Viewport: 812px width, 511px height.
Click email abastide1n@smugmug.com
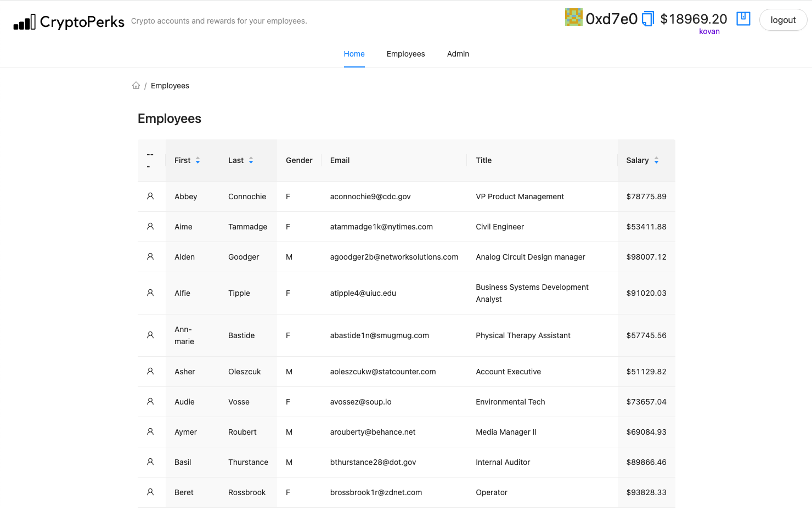coord(380,335)
